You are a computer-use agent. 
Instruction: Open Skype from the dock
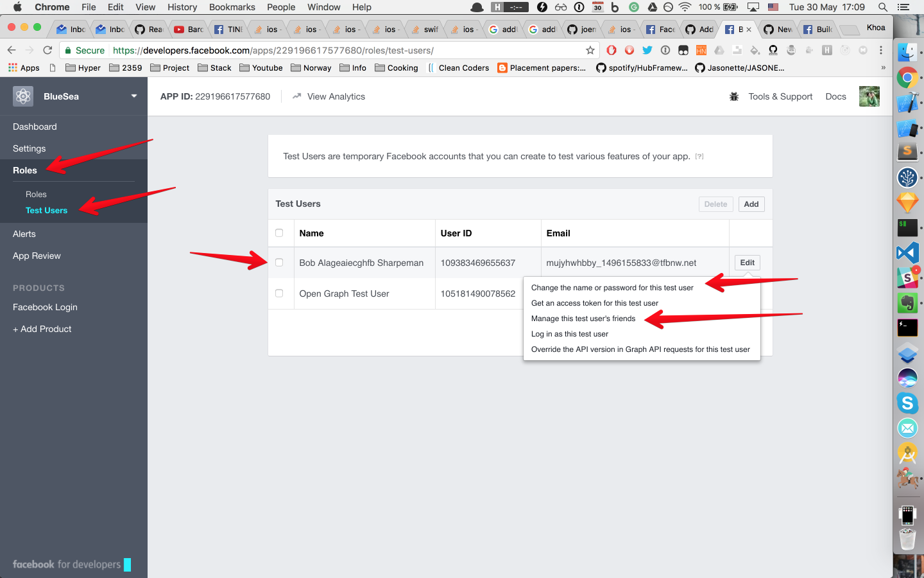[x=907, y=403]
